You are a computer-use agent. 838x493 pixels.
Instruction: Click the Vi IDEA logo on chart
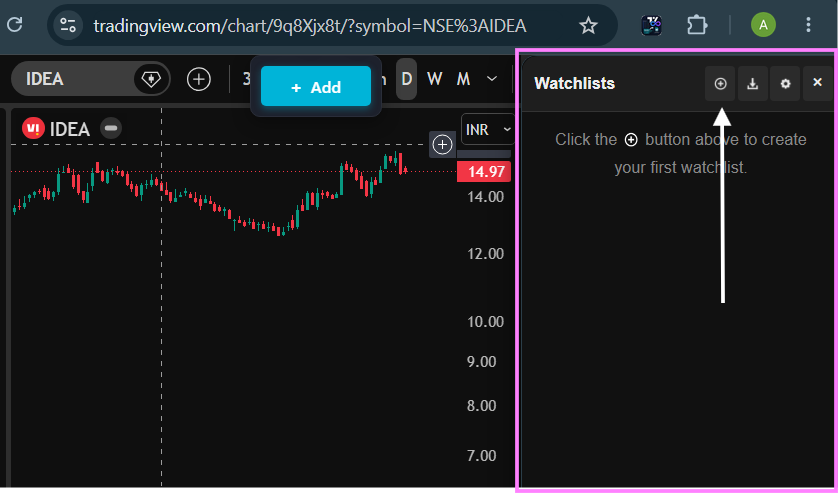click(x=33, y=128)
